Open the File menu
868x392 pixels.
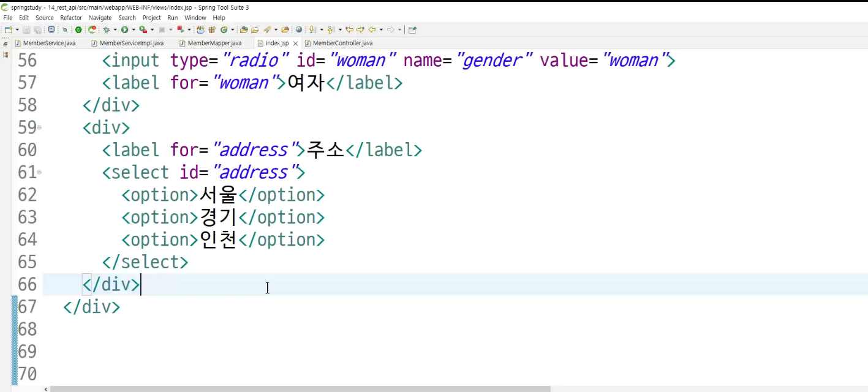tap(8, 18)
